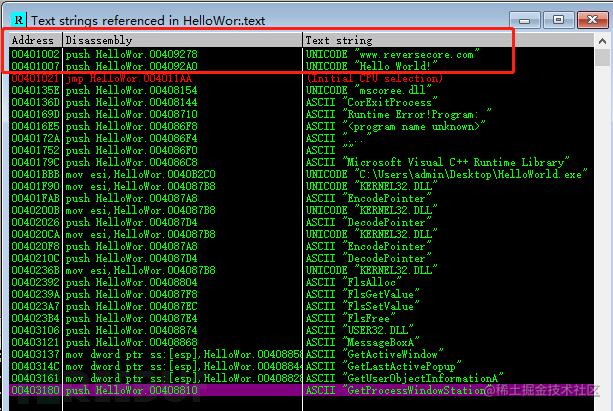The image size is (613, 411).
Task: Select the "FlsFree" string entry
Action: (350, 318)
